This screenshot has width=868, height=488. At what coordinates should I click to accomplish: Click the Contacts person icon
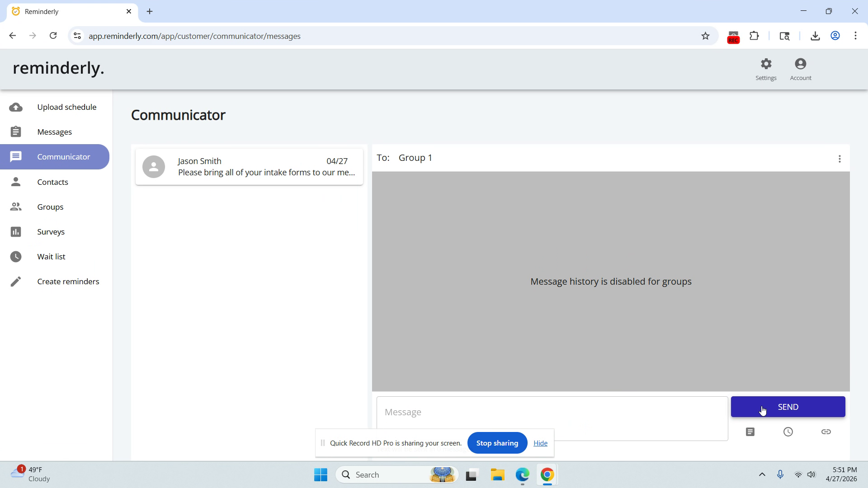click(x=16, y=182)
